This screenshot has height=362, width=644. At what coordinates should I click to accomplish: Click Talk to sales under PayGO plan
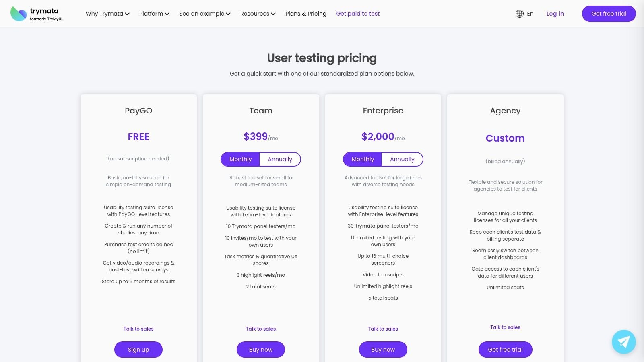[138, 329]
